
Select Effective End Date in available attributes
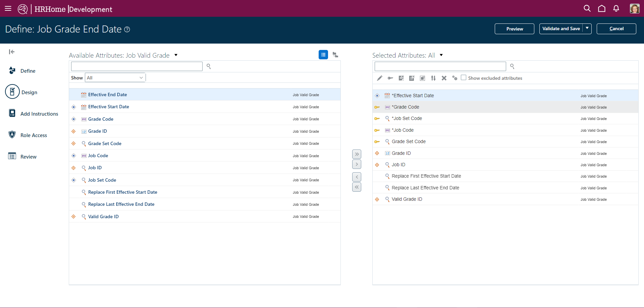[x=107, y=95]
